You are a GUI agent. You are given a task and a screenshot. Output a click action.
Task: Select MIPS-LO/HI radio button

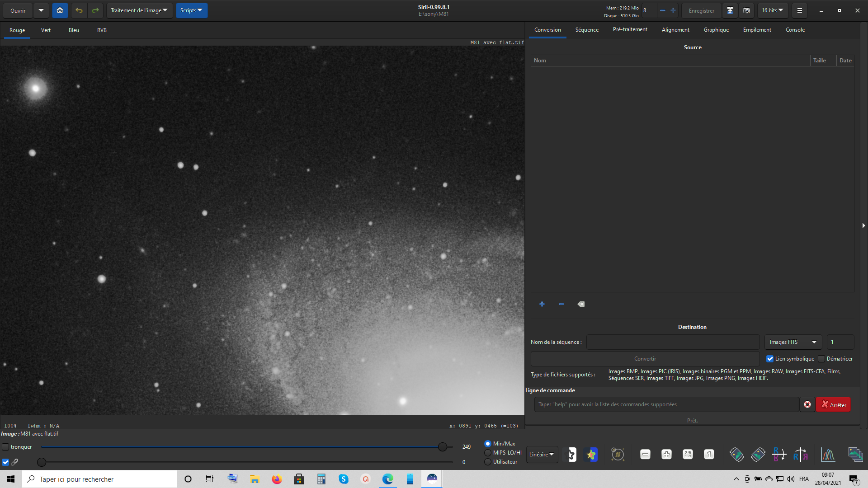click(x=488, y=453)
